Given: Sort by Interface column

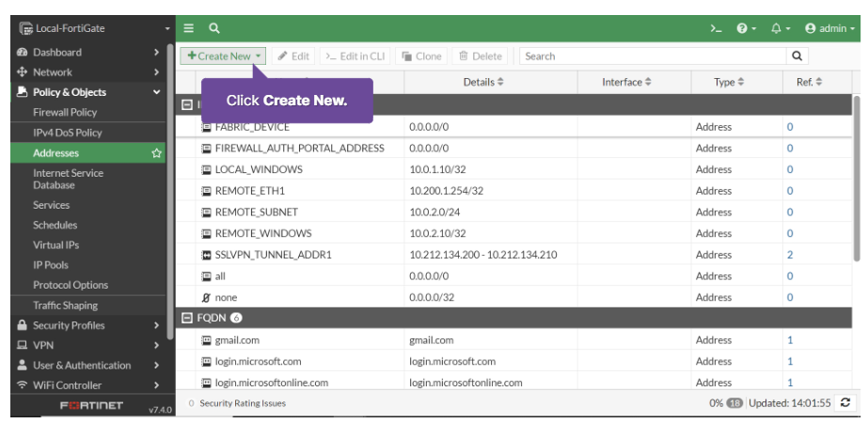Looking at the screenshot, I should (626, 82).
